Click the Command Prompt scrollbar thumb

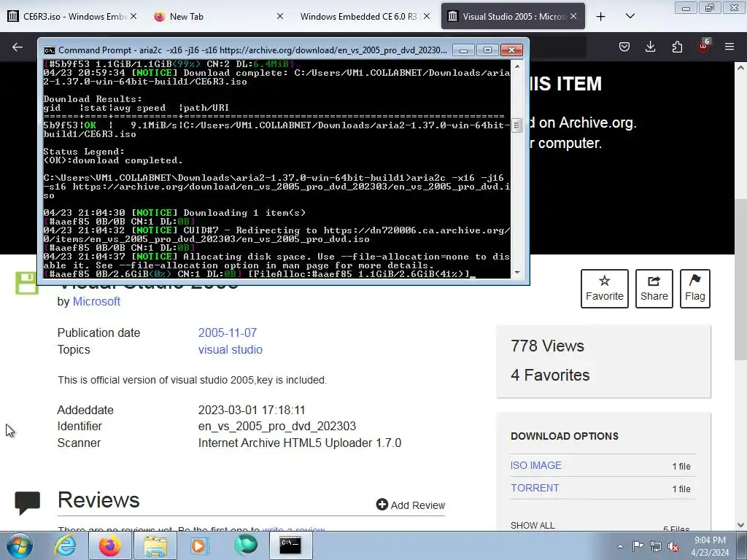coord(517,125)
